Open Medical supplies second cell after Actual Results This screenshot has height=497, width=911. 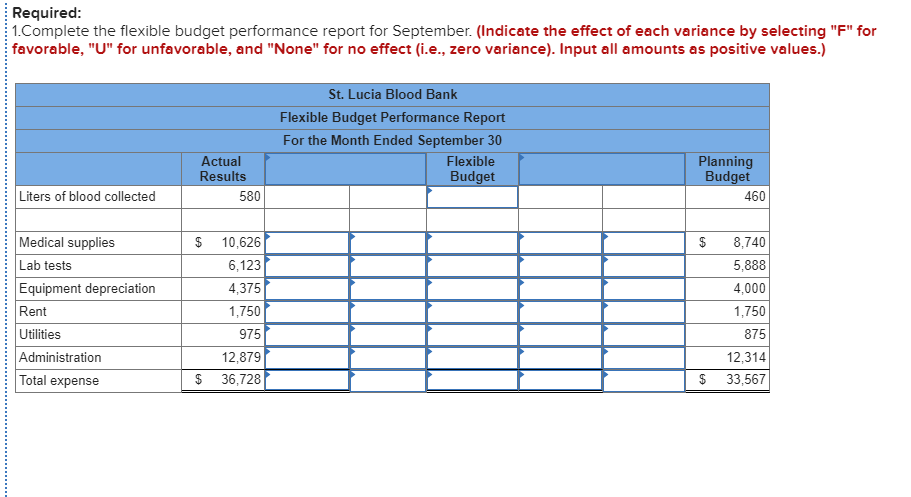(x=388, y=243)
